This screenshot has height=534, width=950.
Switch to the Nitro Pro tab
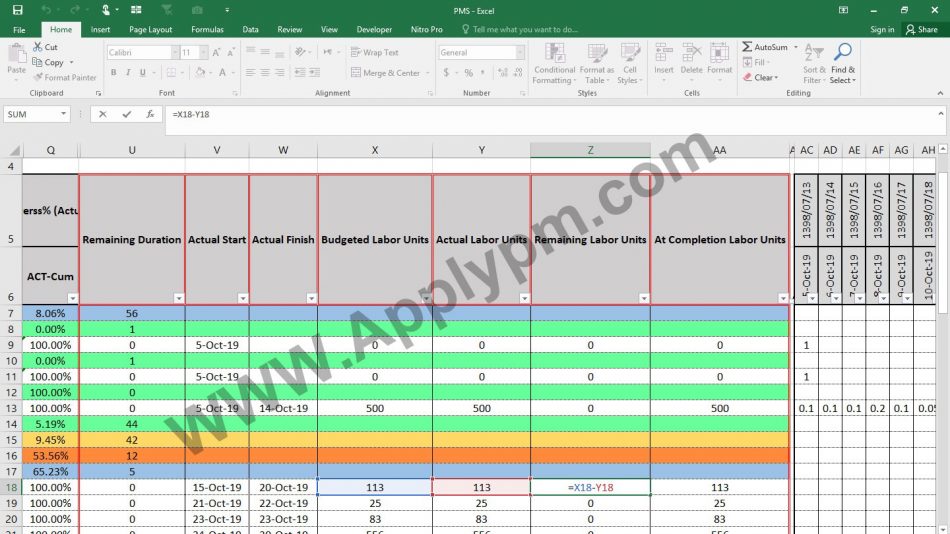click(x=427, y=29)
